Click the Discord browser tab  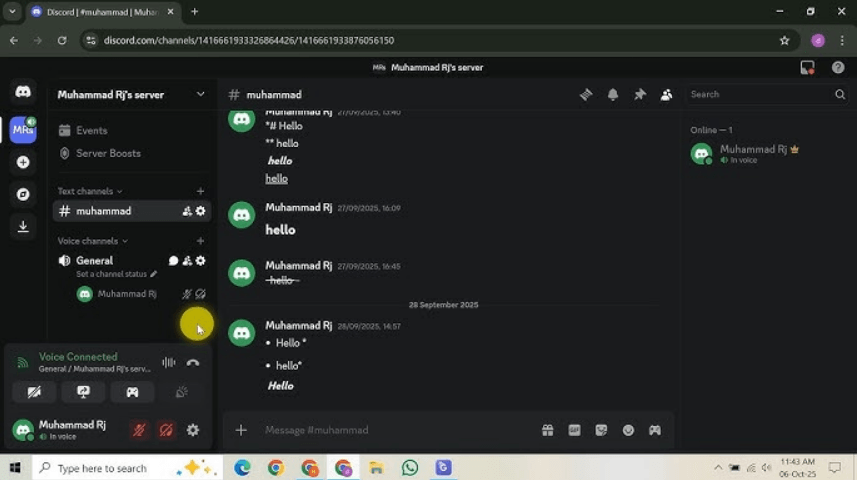(102, 12)
